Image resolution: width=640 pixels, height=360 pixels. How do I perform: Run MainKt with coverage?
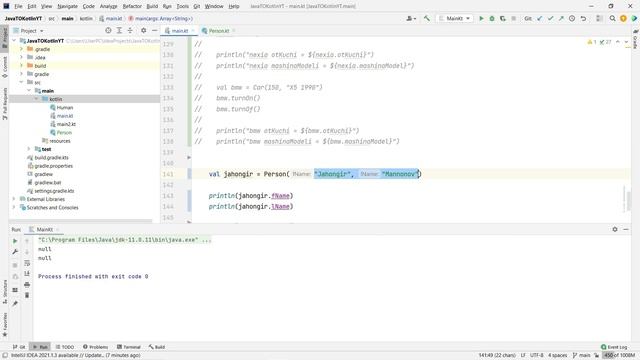pyautogui.click(x=502, y=18)
